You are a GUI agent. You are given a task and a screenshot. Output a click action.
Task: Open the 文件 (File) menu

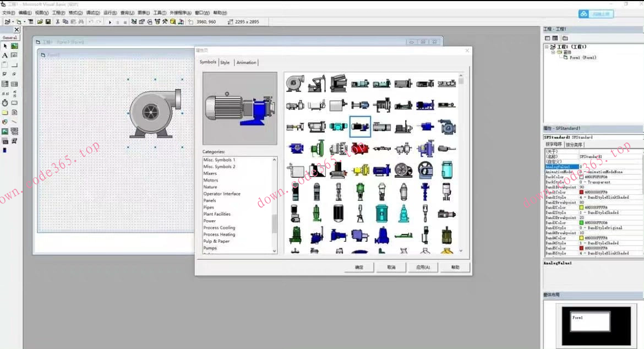click(x=9, y=12)
